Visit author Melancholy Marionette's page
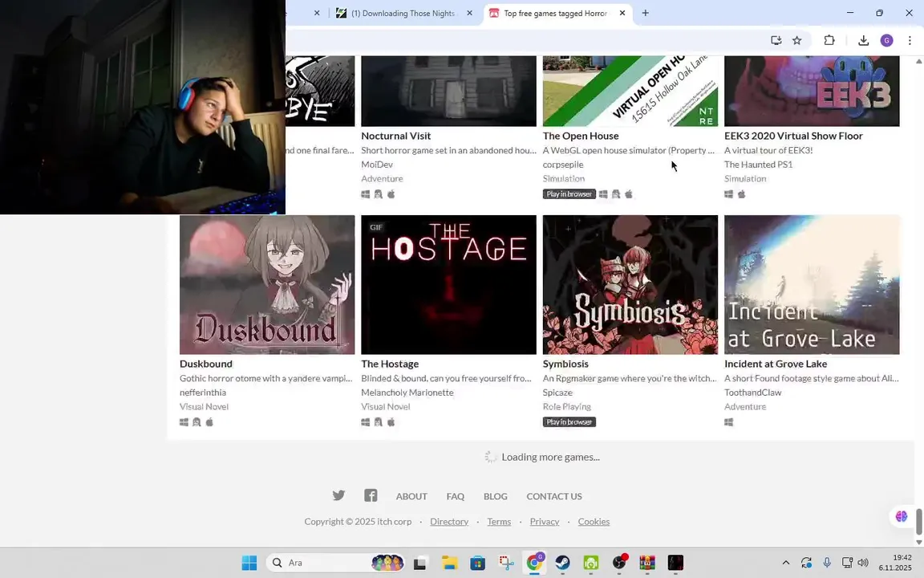This screenshot has width=924, height=578. 407,393
